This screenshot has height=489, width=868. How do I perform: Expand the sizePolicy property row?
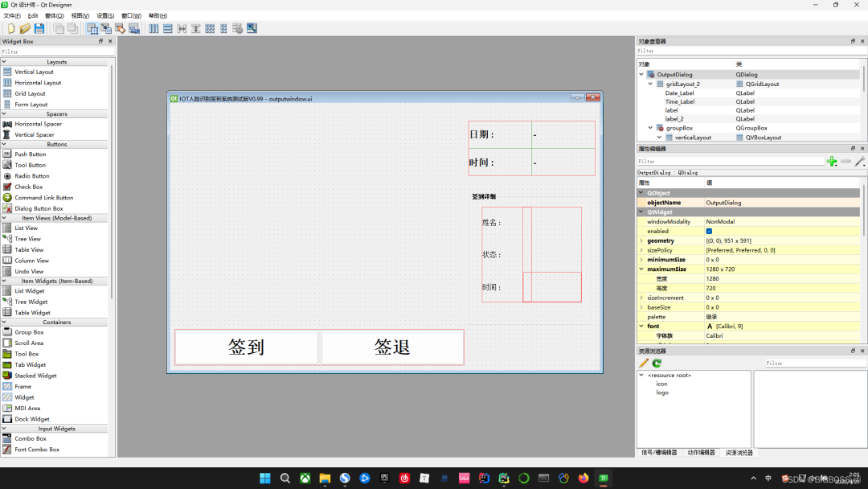(641, 250)
